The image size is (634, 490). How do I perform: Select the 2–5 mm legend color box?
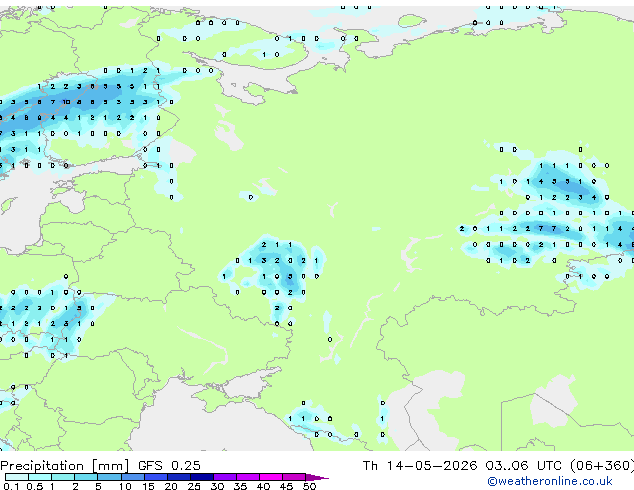click(x=86, y=477)
